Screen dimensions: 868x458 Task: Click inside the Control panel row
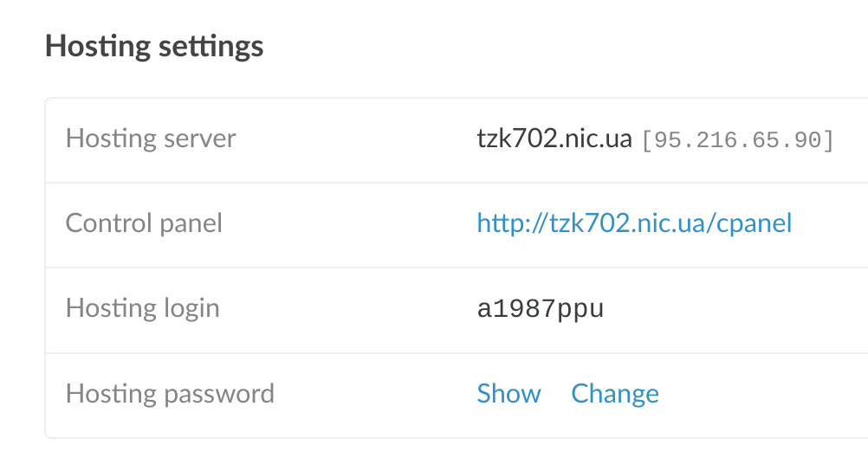click(347, 224)
